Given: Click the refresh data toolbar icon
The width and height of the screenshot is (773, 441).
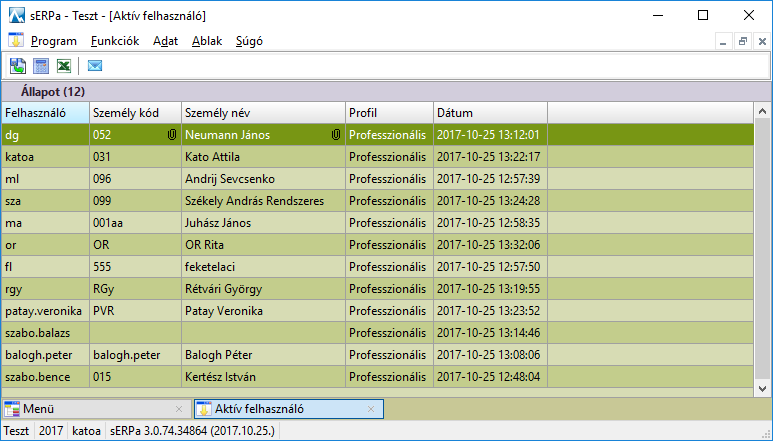Looking at the screenshot, I should click(x=18, y=66).
